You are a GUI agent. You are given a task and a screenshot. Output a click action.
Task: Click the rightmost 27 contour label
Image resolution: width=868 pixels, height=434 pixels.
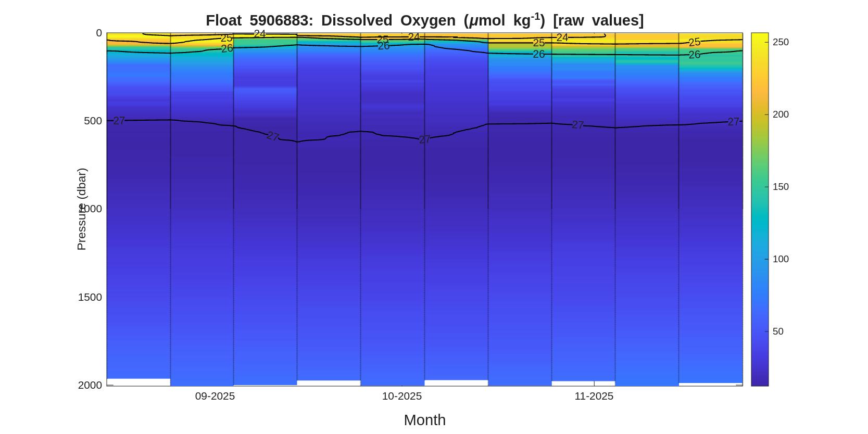[x=733, y=122]
